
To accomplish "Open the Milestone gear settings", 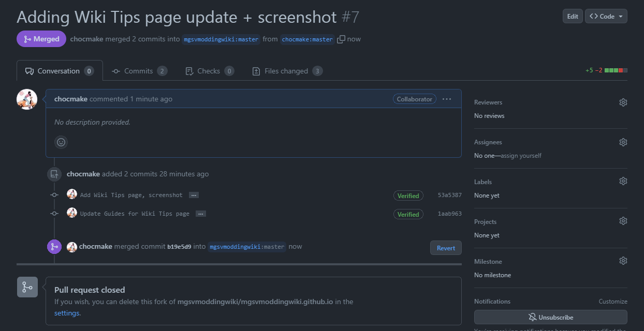I will click(623, 261).
